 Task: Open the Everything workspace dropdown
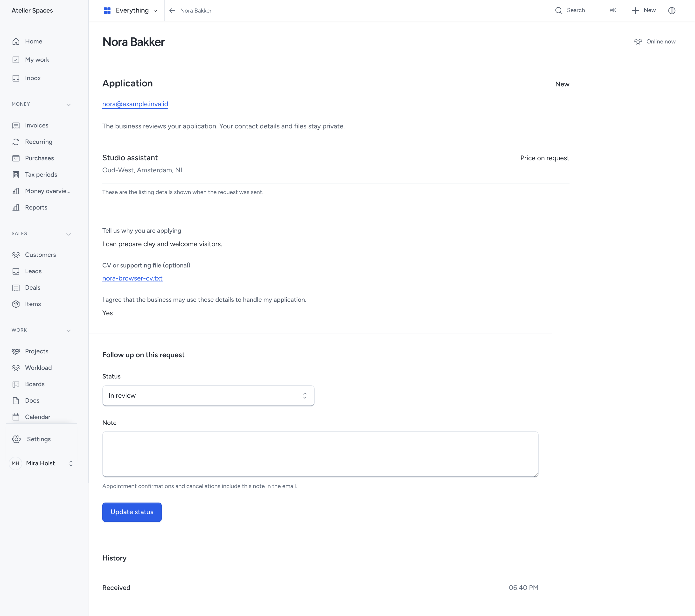[x=131, y=11]
